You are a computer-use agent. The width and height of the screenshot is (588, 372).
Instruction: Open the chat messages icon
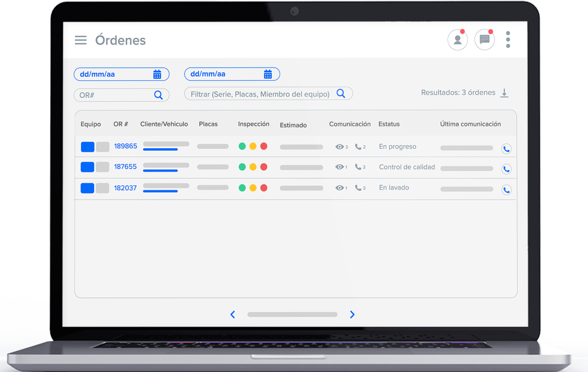click(x=484, y=39)
